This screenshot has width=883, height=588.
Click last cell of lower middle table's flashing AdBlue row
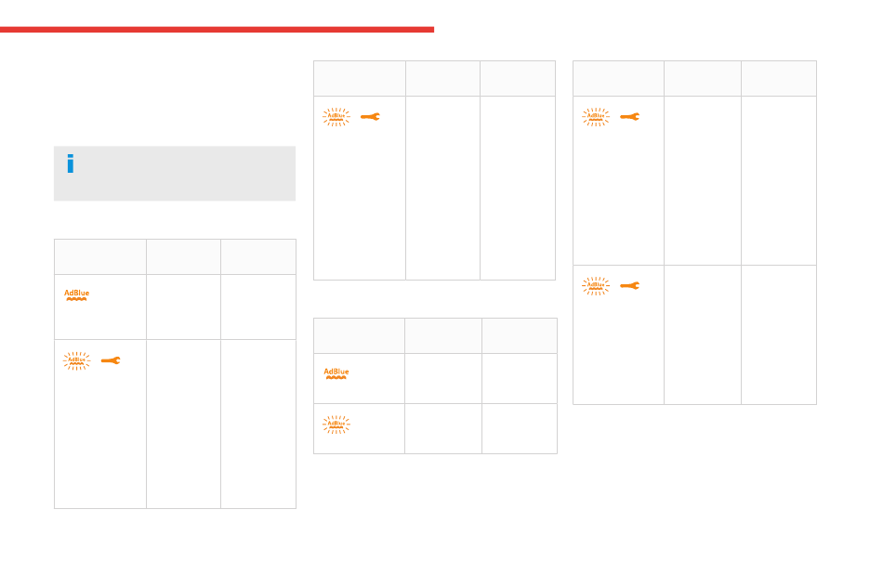click(520, 429)
